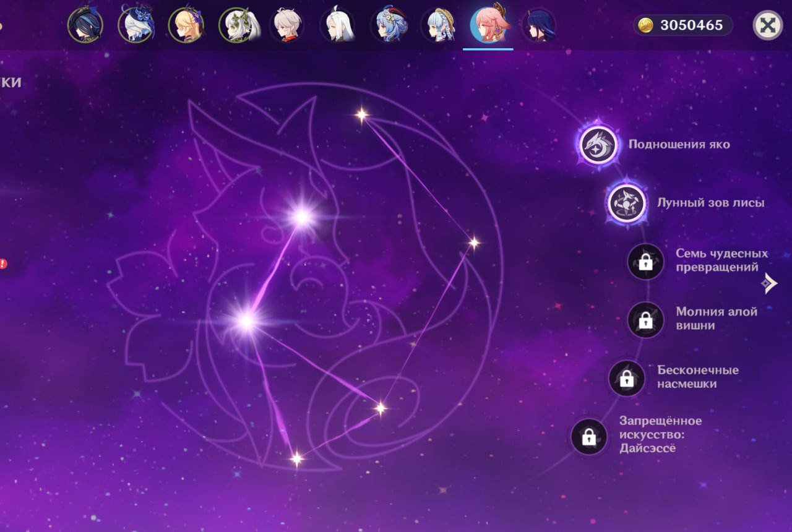Screen dimensions: 792x532
Task: Click the label Лунный зов лисы
Action: pyautogui.click(x=711, y=203)
